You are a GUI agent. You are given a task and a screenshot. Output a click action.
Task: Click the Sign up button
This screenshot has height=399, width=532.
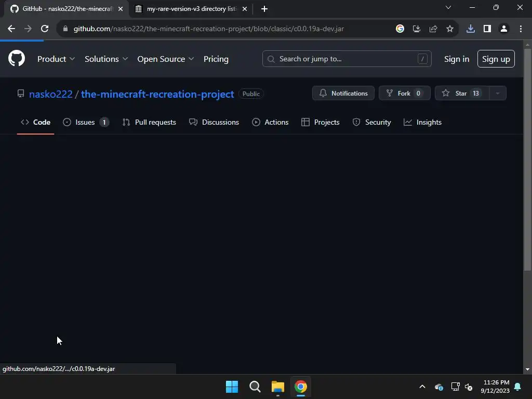[x=496, y=59]
